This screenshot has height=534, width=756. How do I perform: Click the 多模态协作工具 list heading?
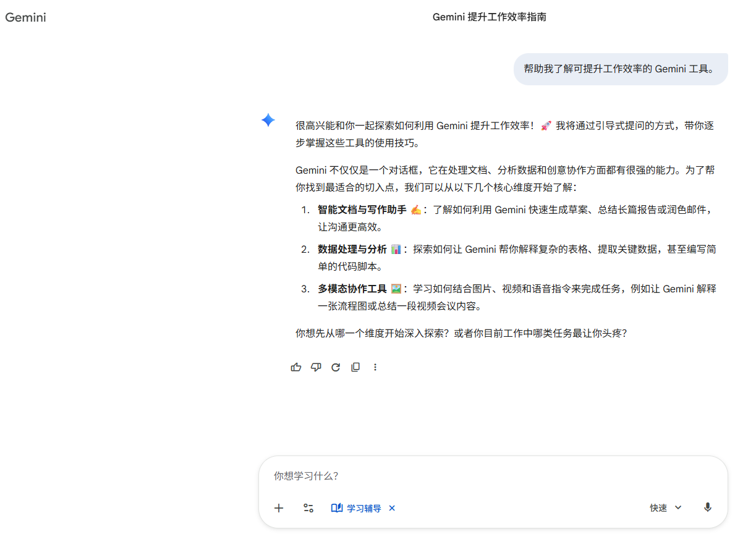point(352,289)
